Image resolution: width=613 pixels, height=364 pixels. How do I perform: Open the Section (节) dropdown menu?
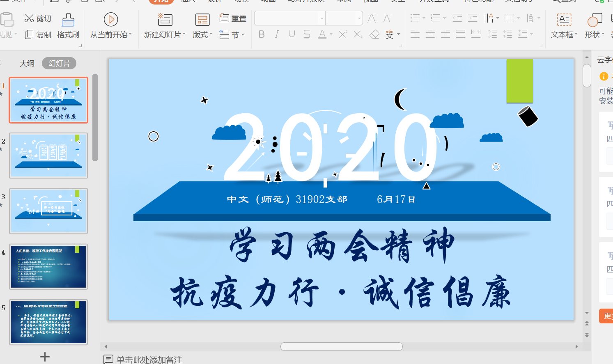pyautogui.click(x=232, y=35)
